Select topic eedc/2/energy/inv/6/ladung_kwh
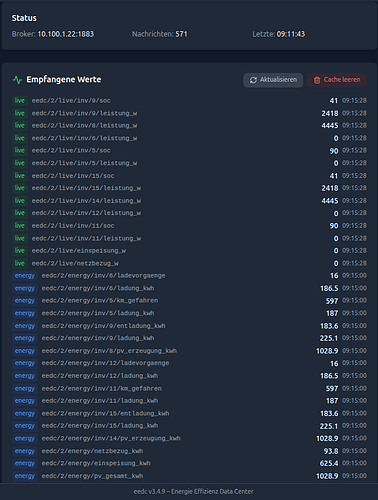 click(x=98, y=288)
